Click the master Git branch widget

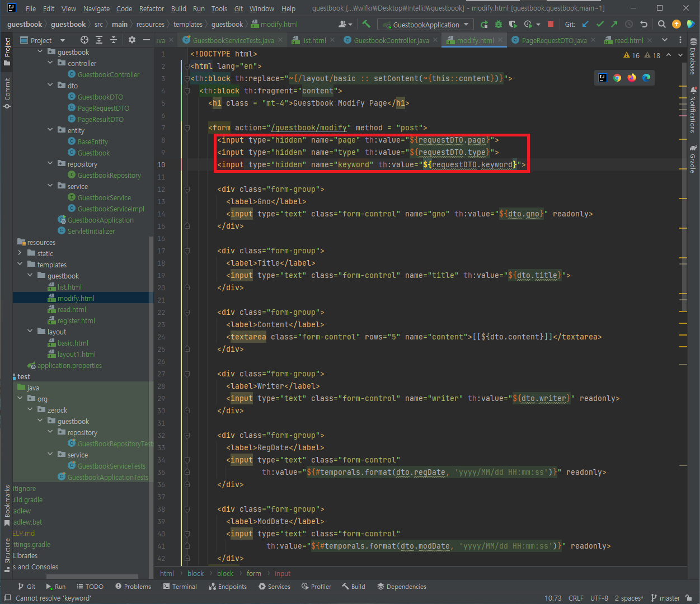[665, 598]
